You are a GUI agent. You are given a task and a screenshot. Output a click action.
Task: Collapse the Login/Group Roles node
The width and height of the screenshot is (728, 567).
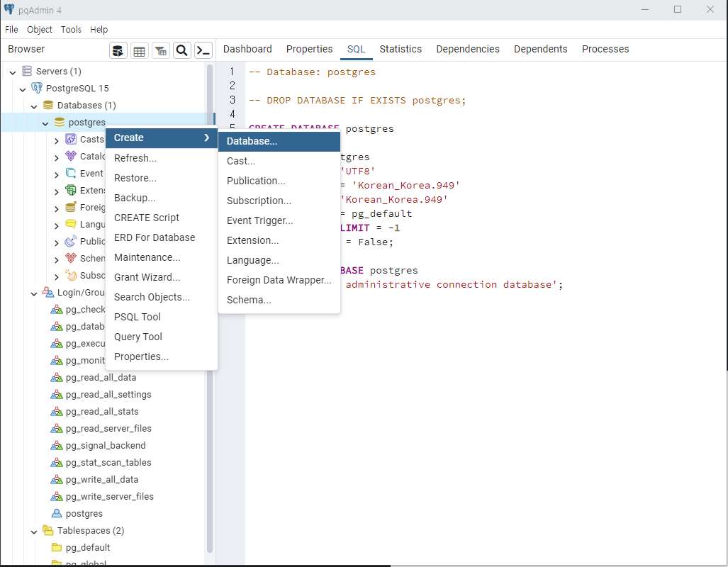[34, 293]
